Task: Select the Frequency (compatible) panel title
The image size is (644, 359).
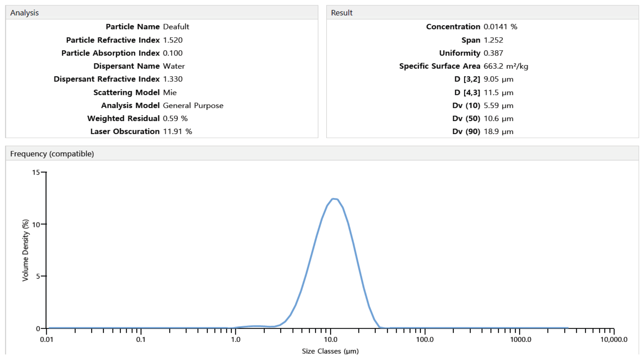Action: point(52,154)
